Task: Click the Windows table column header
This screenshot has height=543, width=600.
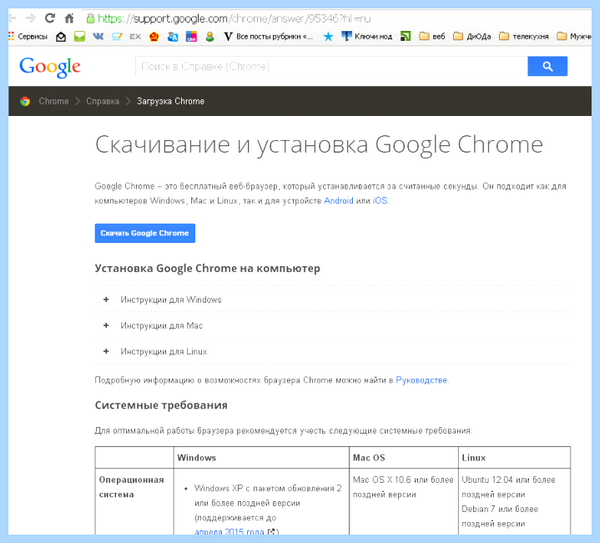Action: coord(197,458)
